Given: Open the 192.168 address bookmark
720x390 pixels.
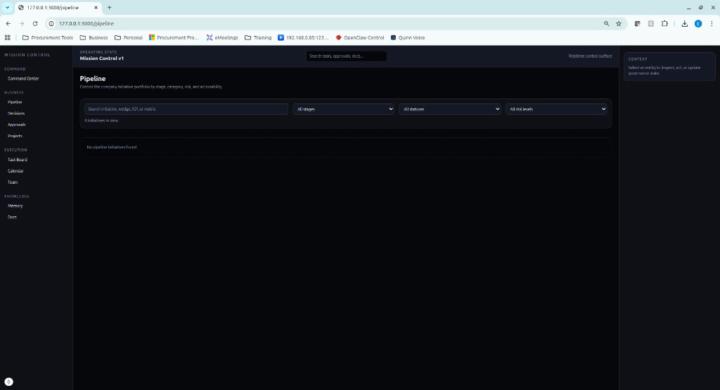Looking at the screenshot, I should tap(303, 38).
